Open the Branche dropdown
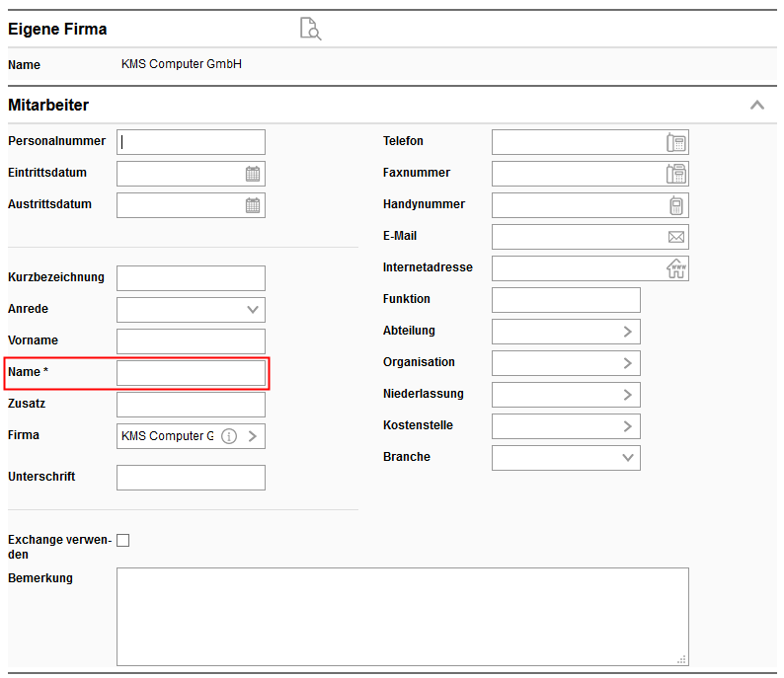The width and height of the screenshot is (784, 678). (x=628, y=458)
